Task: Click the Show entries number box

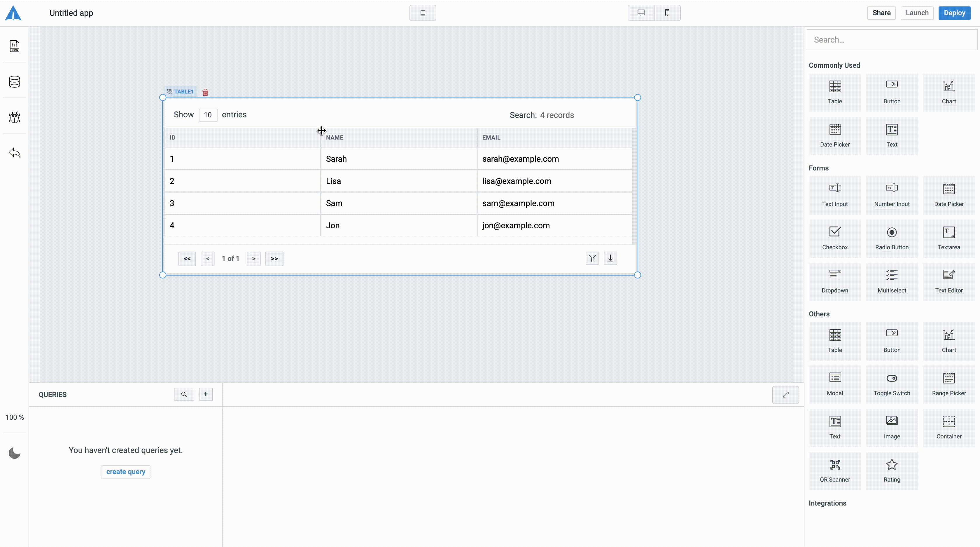Action: (x=208, y=115)
